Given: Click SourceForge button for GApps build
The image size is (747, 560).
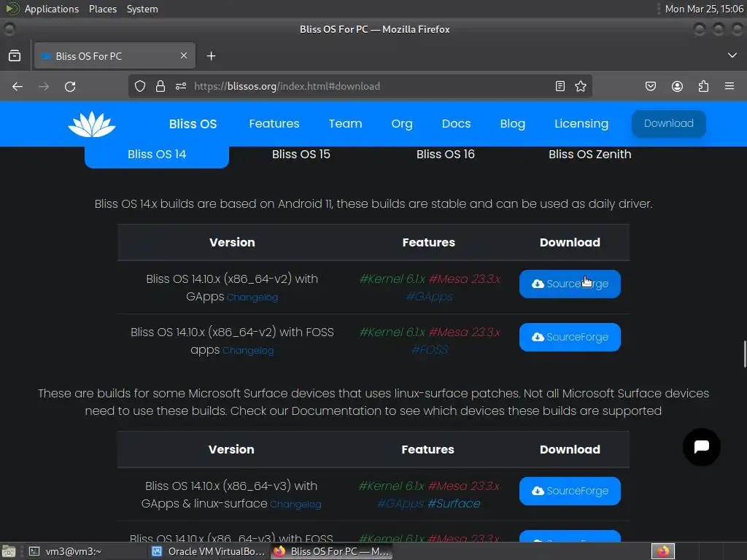Looking at the screenshot, I should 570,284.
